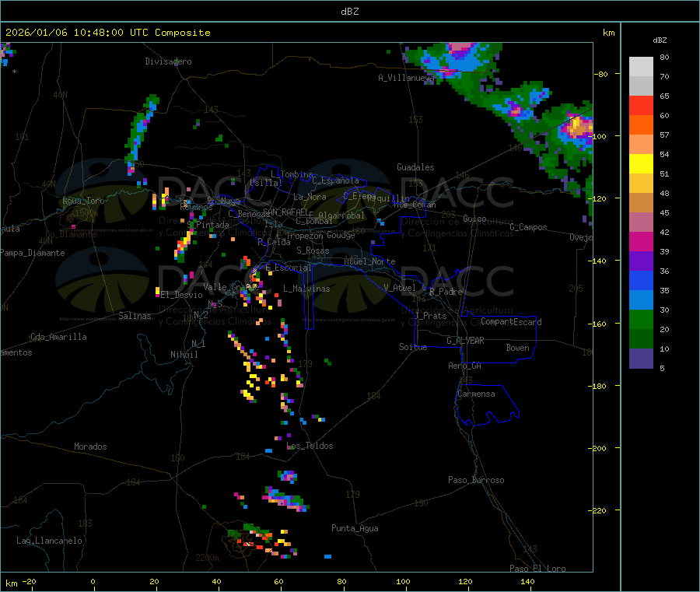The height and width of the screenshot is (592, 700).
Task: Click the Pampa_Diamante map label
Action: click(x=33, y=253)
